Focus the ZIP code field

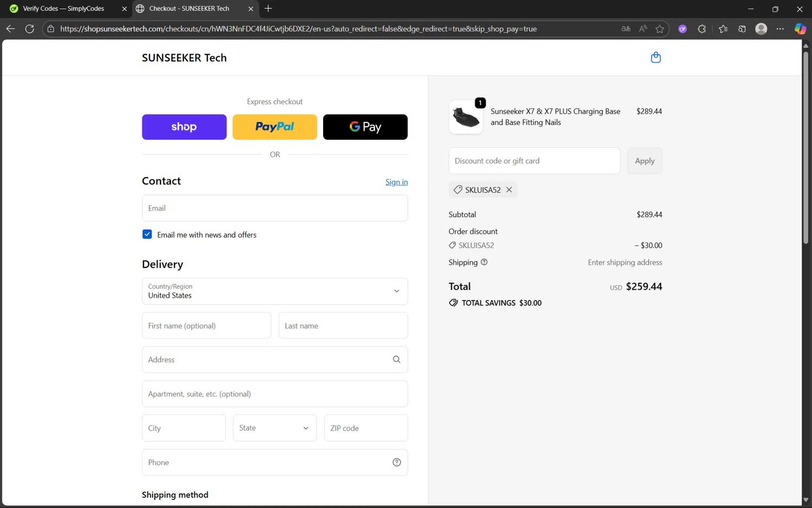pos(366,428)
